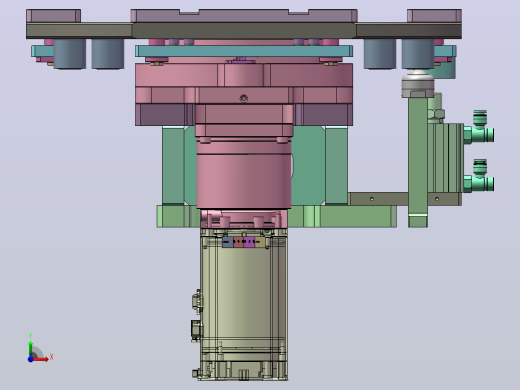Select the lower green pneumatic push-in fitting
This screenshot has height=390, width=520.
coord(479,177)
